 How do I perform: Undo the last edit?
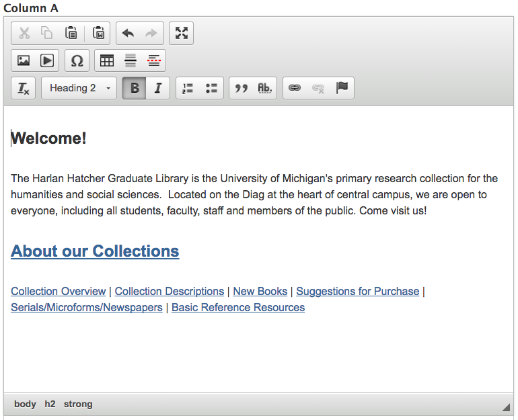(128, 34)
